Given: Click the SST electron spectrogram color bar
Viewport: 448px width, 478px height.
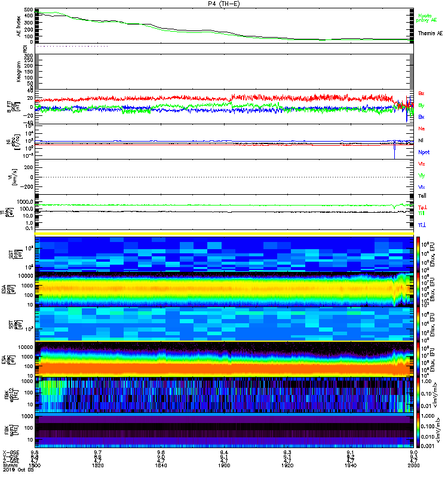Looking at the screenshot, I should click(x=418, y=324).
